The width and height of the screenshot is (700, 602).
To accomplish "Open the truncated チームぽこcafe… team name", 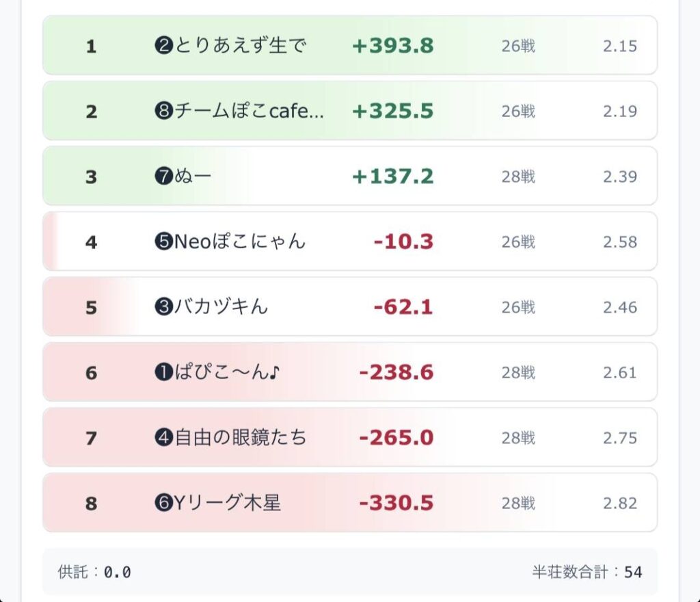I will [249, 112].
